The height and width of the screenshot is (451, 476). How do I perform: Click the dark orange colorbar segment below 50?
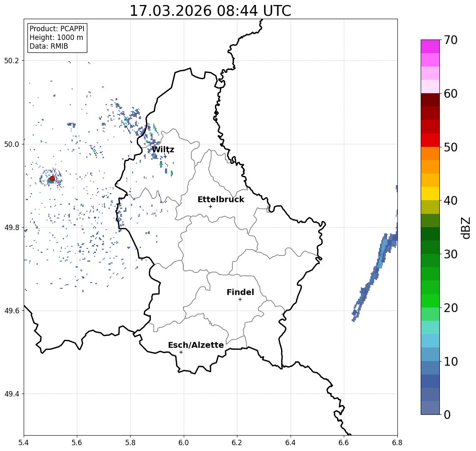point(430,154)
